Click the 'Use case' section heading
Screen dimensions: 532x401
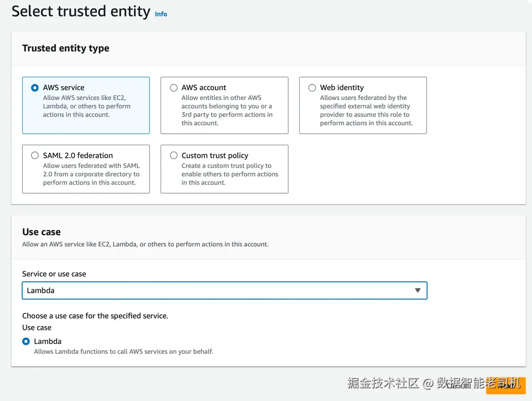(x=41, y=232)
